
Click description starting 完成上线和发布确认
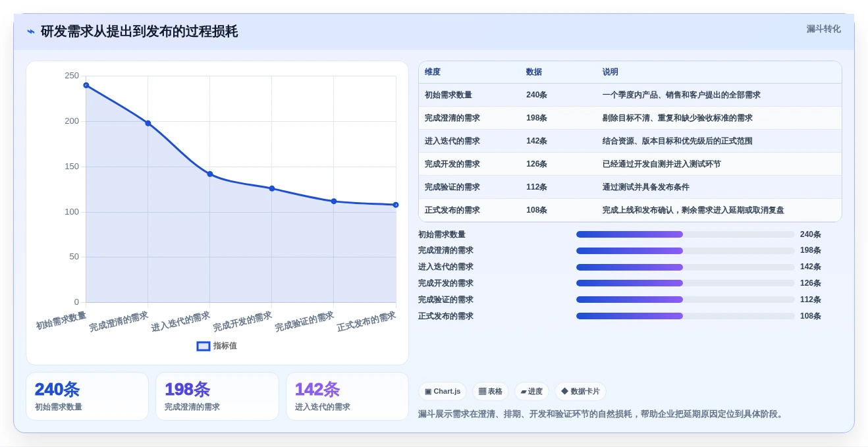coord(693,210)
